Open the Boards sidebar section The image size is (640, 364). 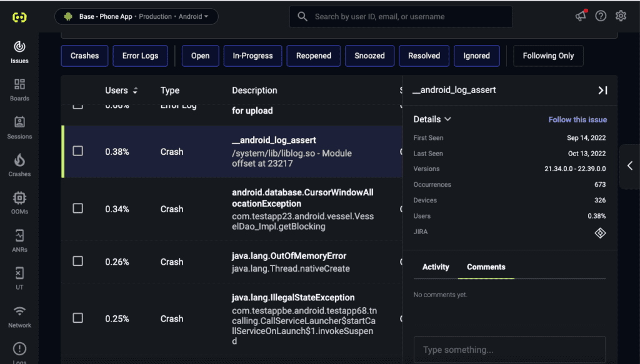click(x=19, y=90)
